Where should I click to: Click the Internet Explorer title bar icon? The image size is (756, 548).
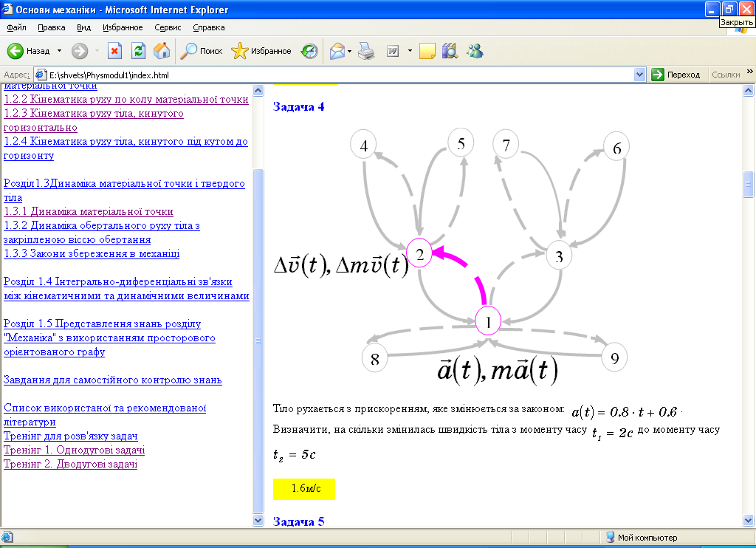pos(7,9)
